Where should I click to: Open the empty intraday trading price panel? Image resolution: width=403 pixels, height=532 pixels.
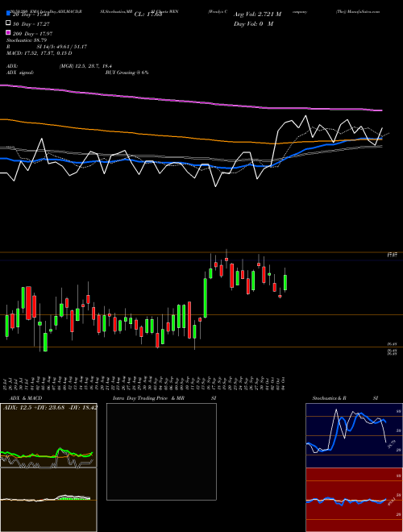[161, 451]
